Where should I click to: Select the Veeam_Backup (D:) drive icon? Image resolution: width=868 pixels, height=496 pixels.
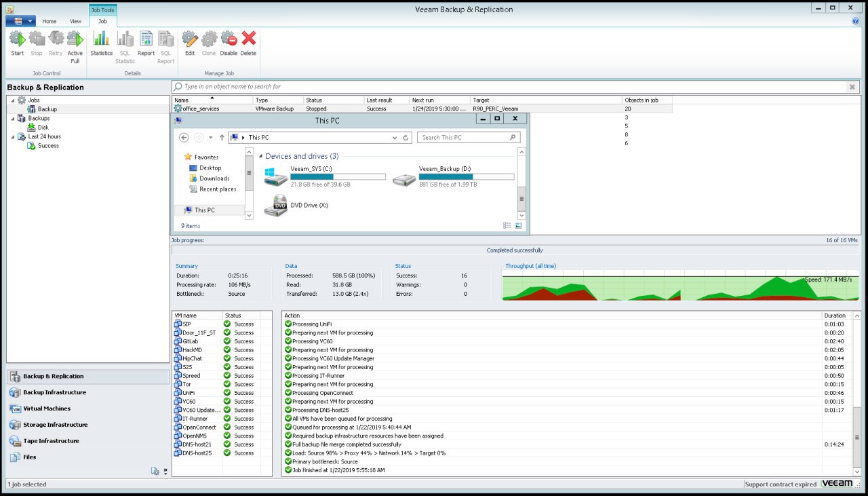(404, 180)
